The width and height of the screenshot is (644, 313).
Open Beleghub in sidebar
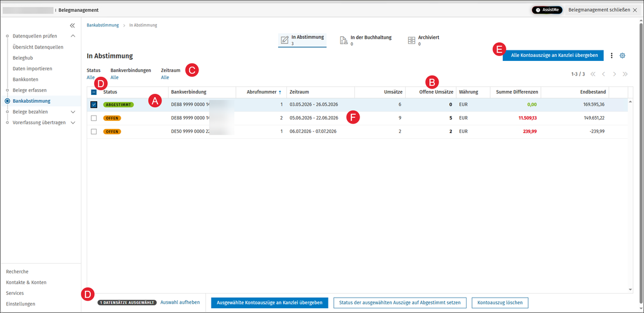click(23, 58)
